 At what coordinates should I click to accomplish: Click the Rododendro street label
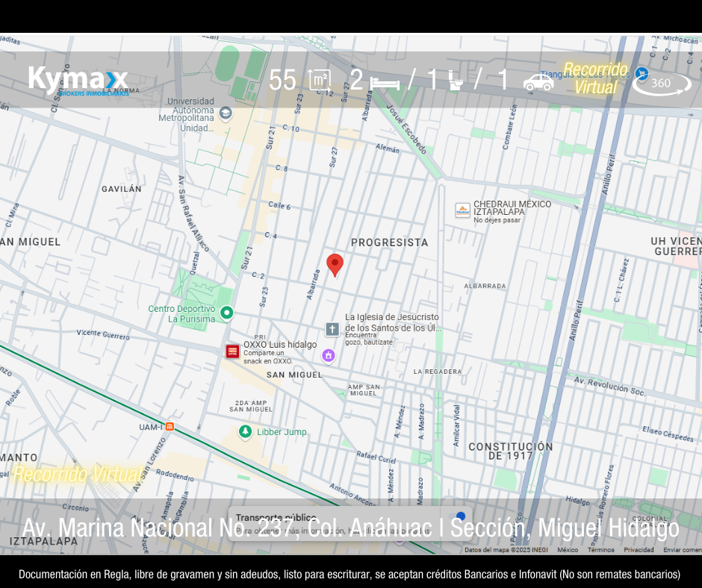tap(175, 475)
